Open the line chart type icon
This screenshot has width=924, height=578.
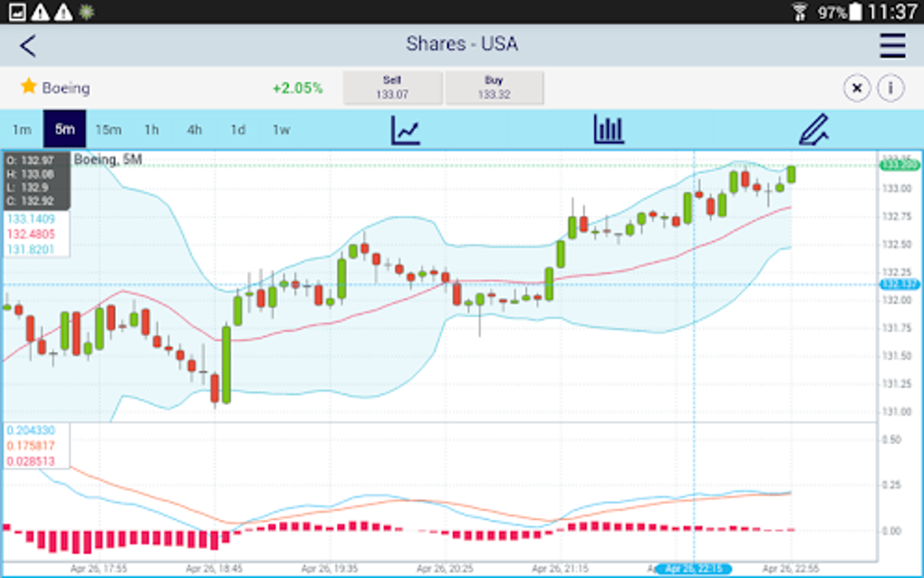(x=405, y=130)
